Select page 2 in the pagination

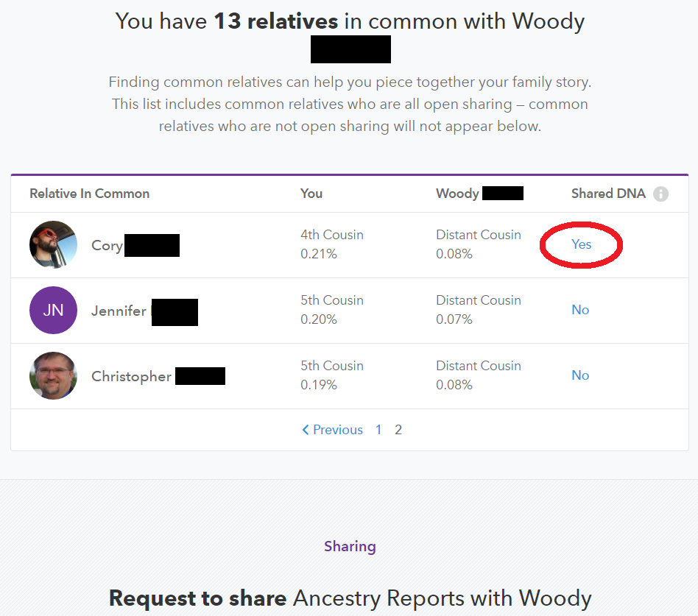pos(398,430)
